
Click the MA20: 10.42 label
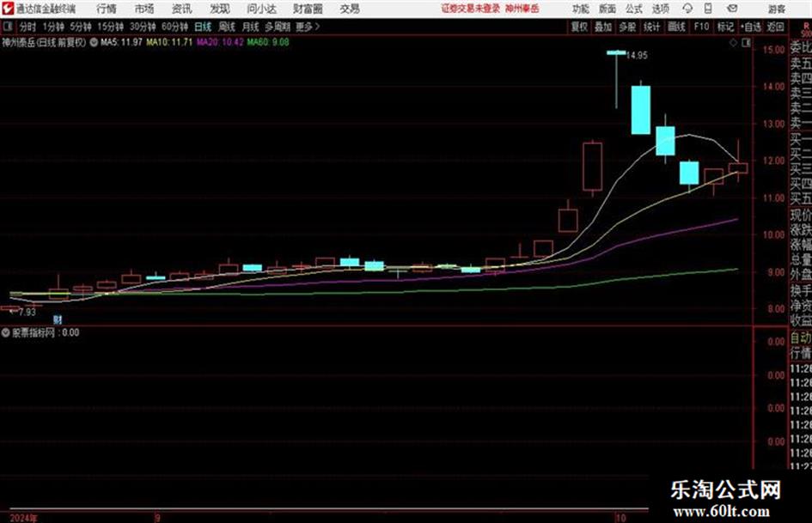[220, 42]
